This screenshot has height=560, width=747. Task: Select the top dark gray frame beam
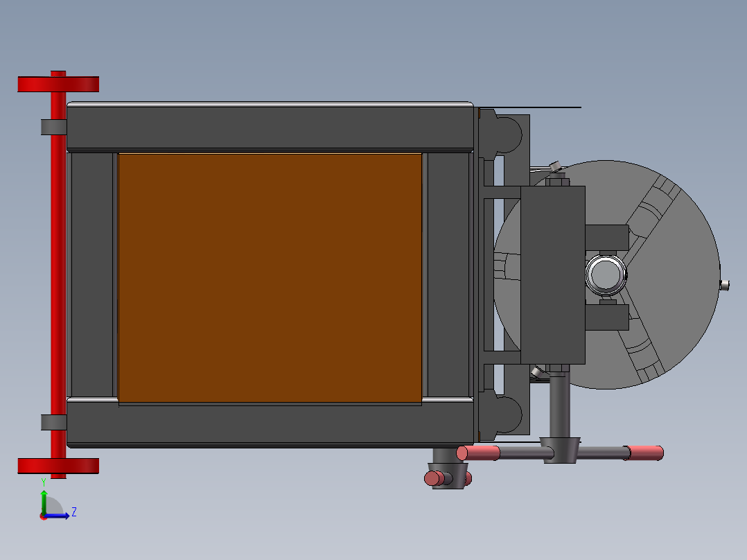tap(270, 128)
